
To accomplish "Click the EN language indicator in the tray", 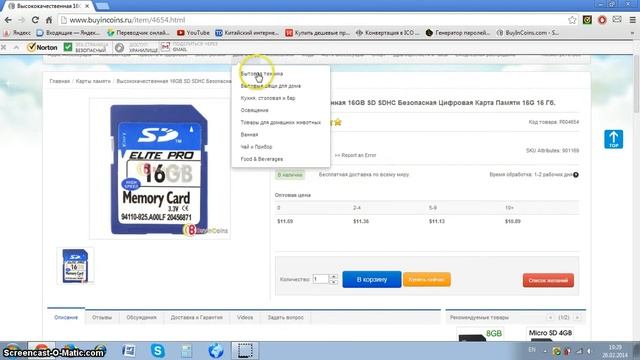I will [x=532, y=350].
